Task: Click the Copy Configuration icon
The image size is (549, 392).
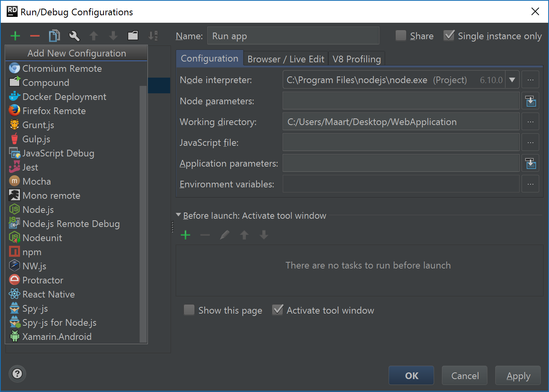Action: [x=55, y=36]
